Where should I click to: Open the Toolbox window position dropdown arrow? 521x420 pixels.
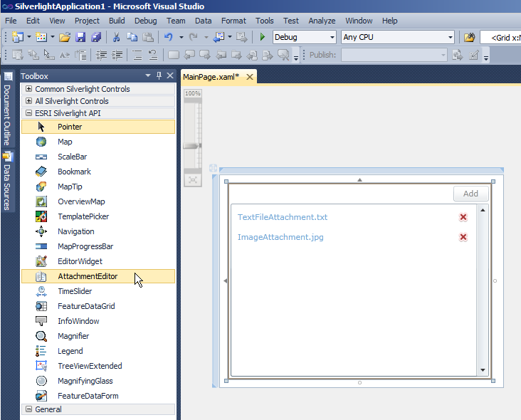pyautogui.click(x=148, y=75)
